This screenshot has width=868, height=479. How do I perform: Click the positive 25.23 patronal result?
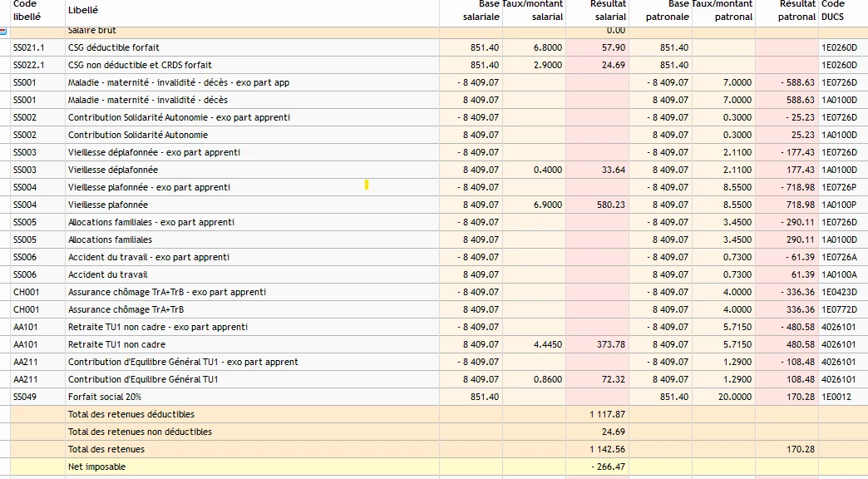(x=802, y=135)
